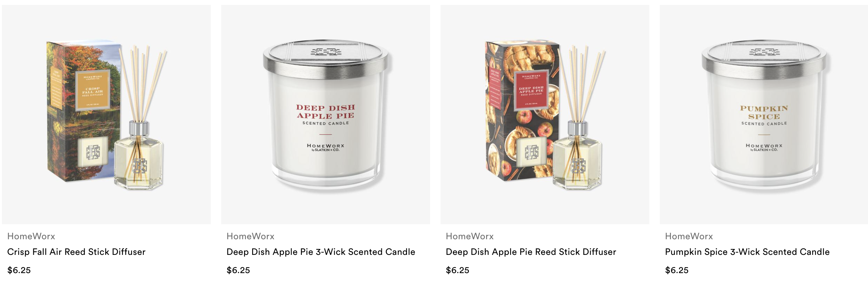
Task: Click the red Deep Dish Apple Pie candle label
Action: click(325, 112)
